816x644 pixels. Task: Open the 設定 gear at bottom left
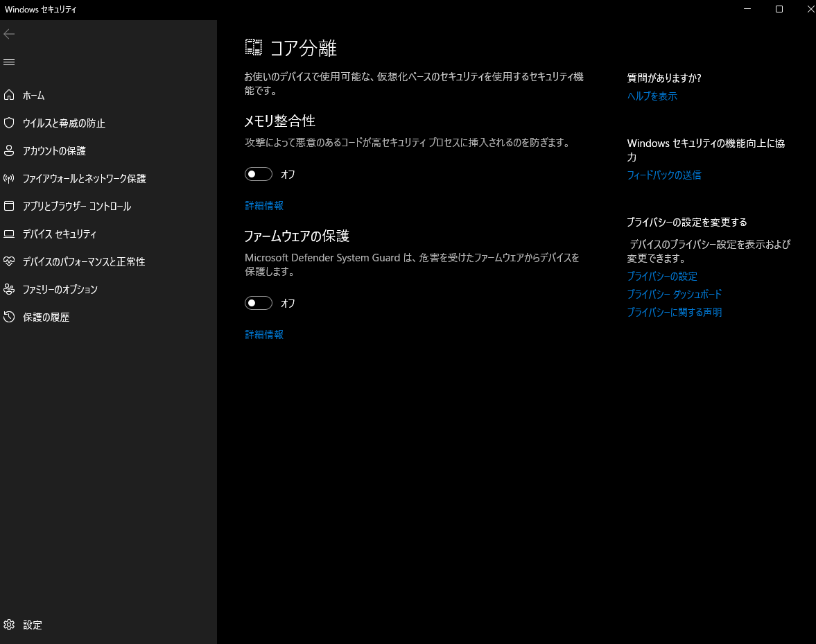coord(32,625)
